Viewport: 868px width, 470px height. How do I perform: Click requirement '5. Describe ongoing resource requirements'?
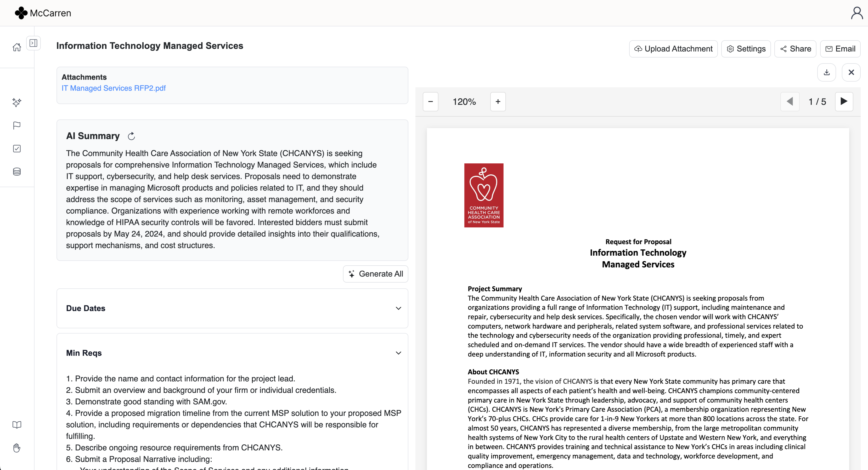[x=174, y=448]
